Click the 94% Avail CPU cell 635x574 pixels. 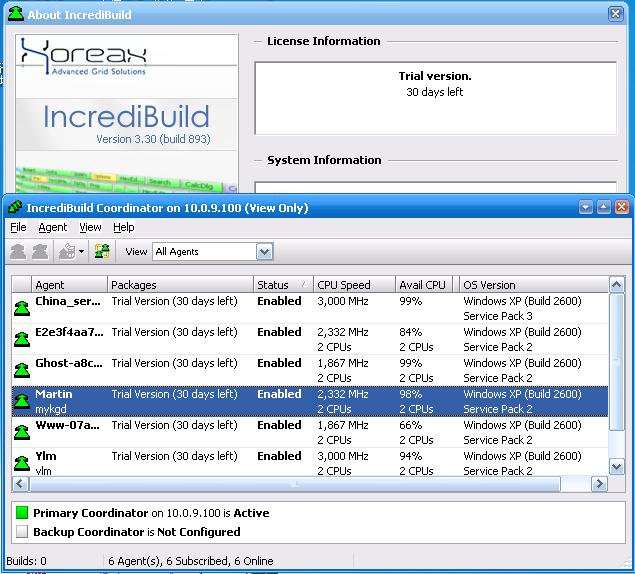[411, 457]
